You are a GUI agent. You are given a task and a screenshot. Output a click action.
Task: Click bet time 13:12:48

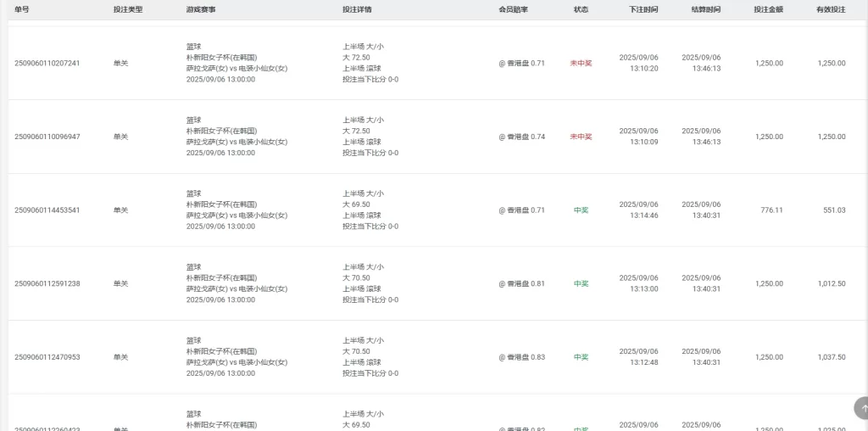(644, 363)
